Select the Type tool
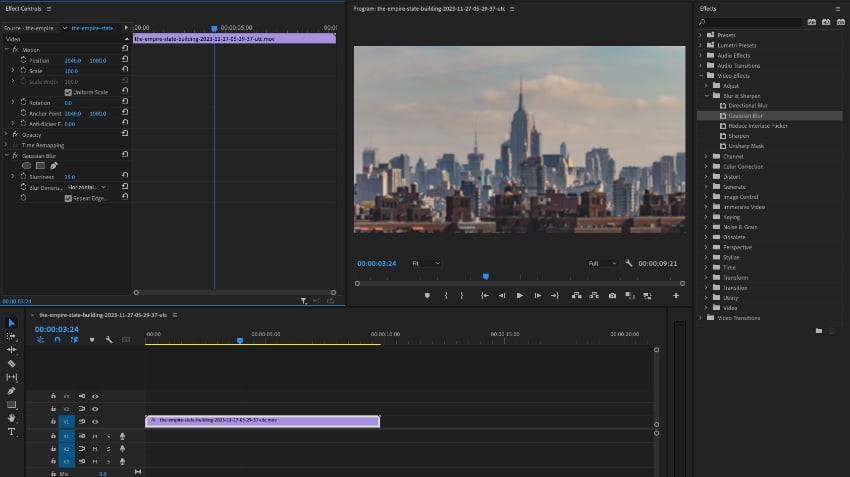The width and height of the screenshot is (850, 477). (x=11, y=432)
